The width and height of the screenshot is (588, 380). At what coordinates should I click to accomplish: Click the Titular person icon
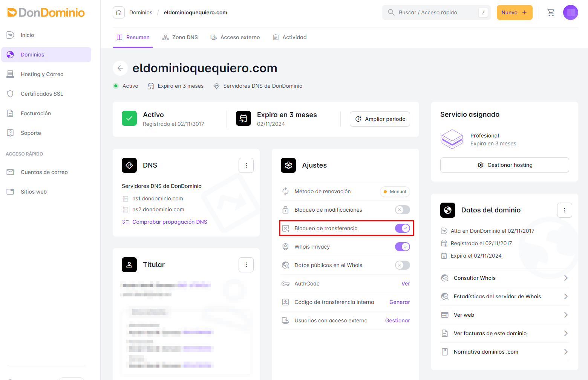[129, 265]
